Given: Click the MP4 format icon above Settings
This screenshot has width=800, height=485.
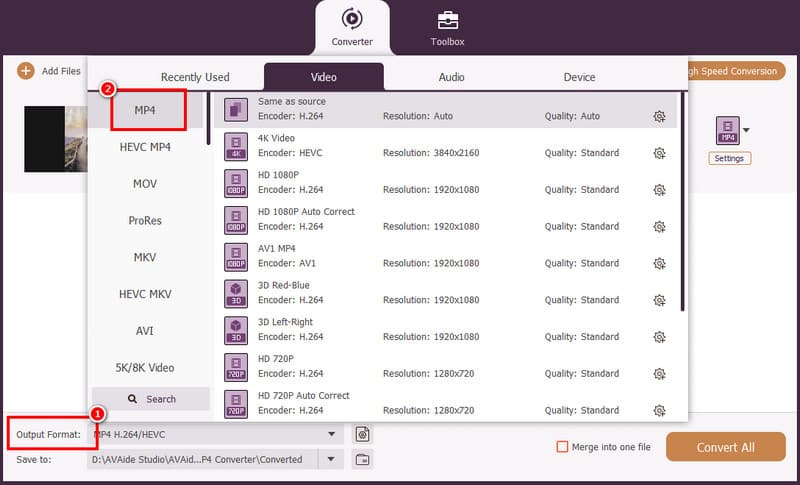Looking at the screenshot, I should tap(727, 130).
